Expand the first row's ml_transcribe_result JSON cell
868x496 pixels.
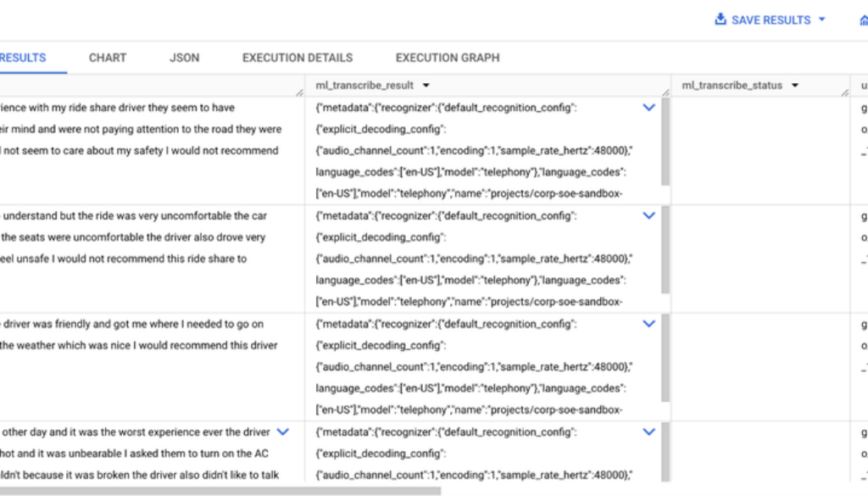[649, 108]
